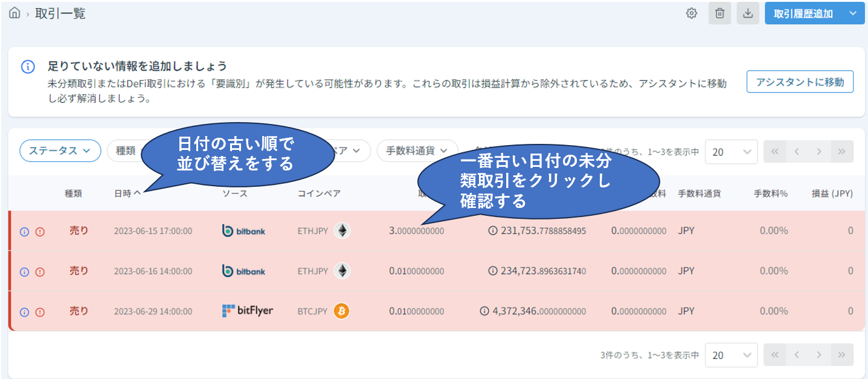Click the 取引履歴追加 button
The image size is (868, 379).
[803, 13]
